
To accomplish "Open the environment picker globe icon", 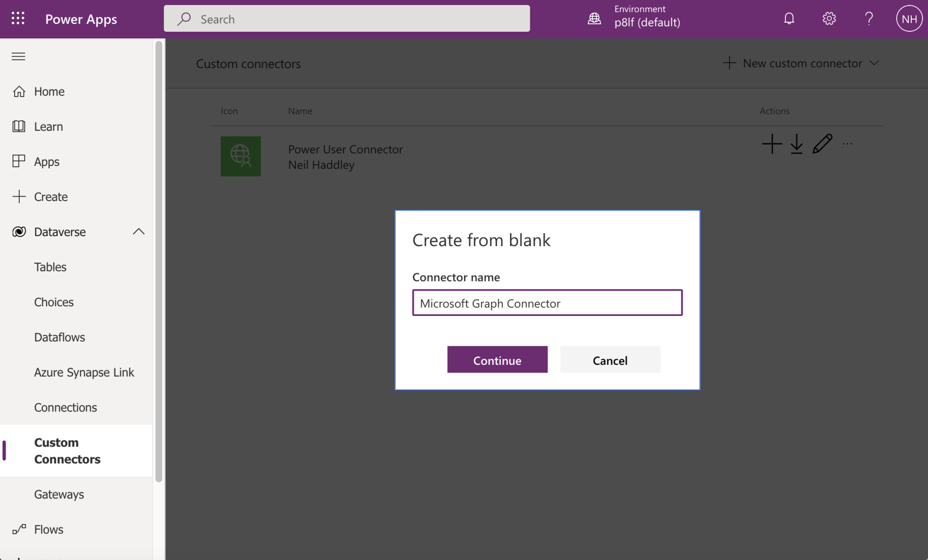I will coord(594,19).
